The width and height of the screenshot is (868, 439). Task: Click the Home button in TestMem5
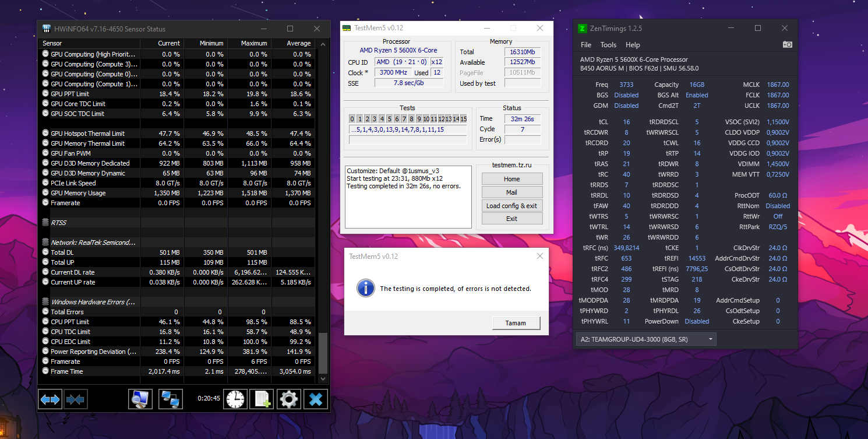(x=512, y=179)
